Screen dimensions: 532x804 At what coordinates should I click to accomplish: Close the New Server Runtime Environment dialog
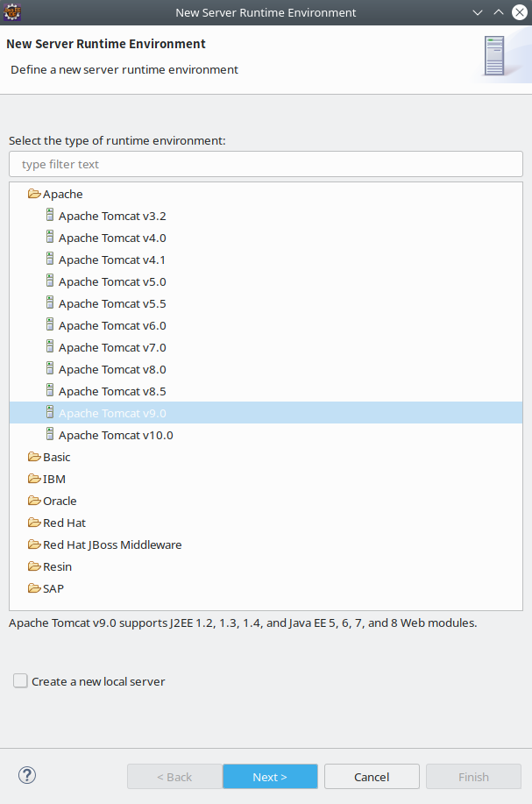point(520,12)
